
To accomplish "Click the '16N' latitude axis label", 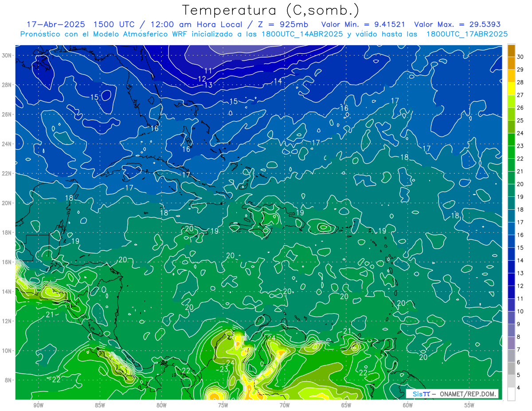I will coord(7,262).
